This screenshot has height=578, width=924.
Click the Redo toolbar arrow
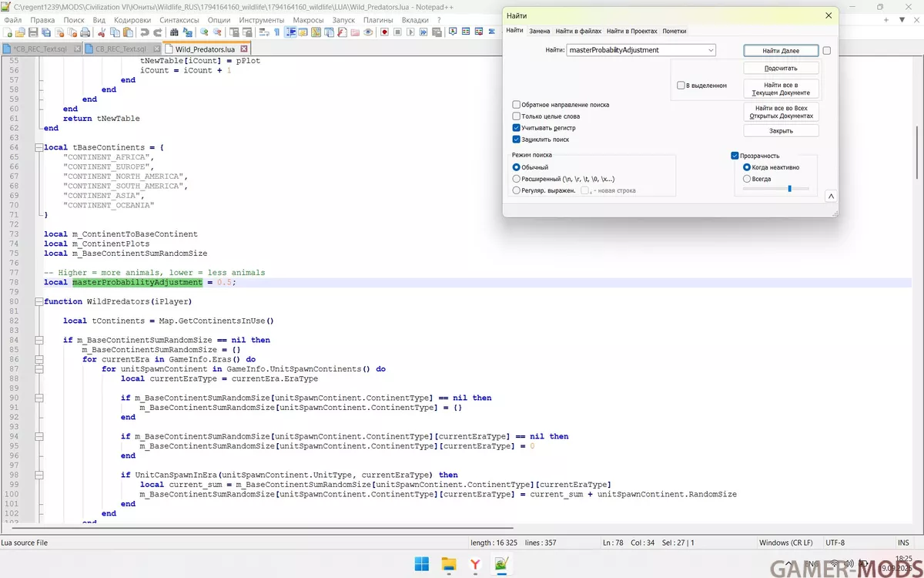tap(157, 32)
